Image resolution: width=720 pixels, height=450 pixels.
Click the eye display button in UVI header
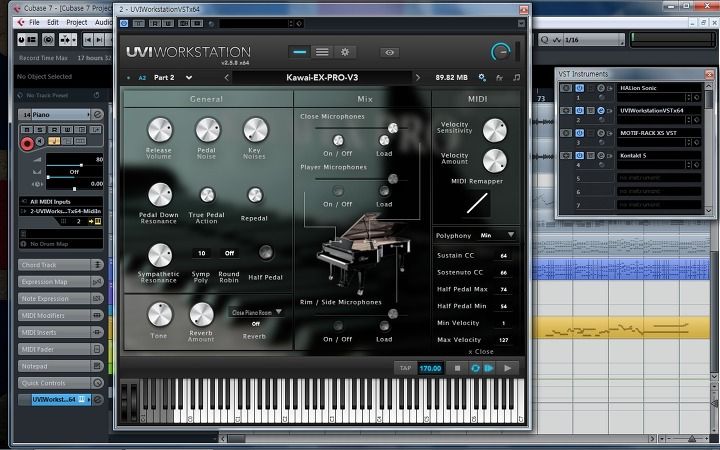tap(389, 52)
